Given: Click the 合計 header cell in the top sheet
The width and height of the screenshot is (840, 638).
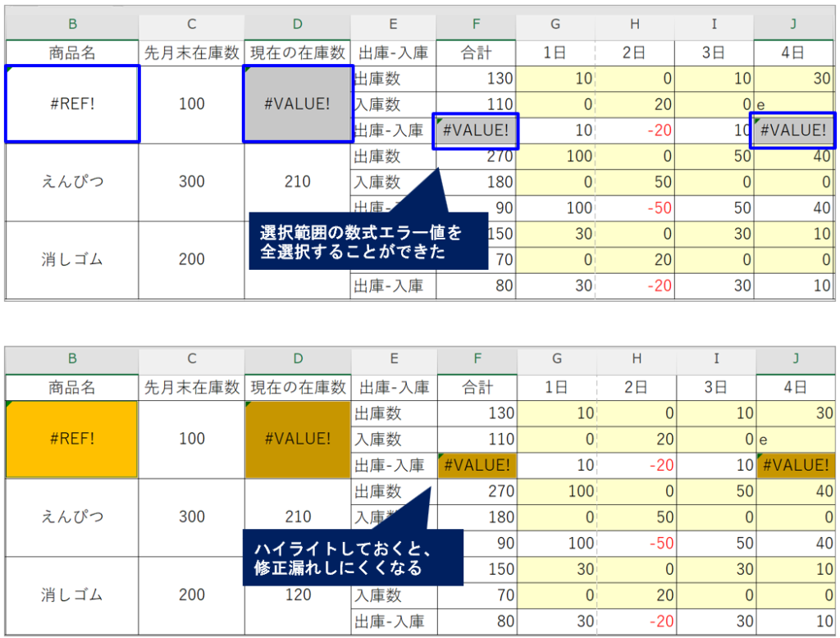Looking at the screenshot, I should tap(477, 52).
